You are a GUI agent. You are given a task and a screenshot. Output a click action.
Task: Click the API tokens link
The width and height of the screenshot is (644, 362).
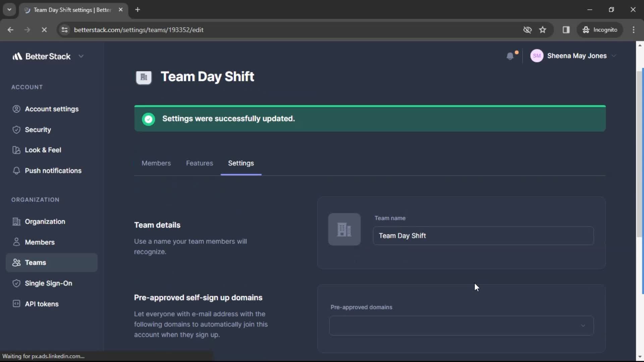[42, 304]
